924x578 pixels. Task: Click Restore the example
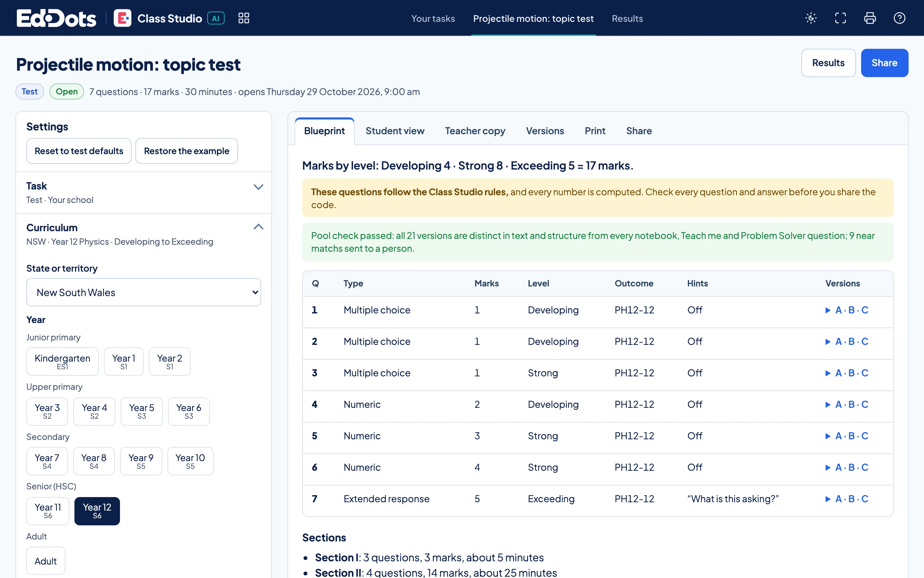coord(187,151)
